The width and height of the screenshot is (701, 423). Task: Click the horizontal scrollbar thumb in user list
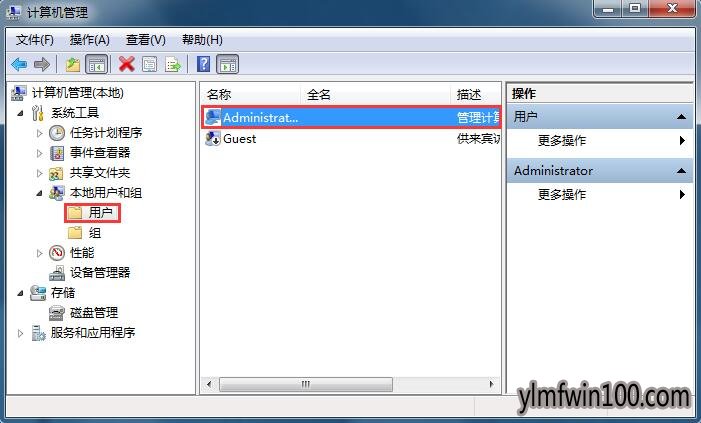pos(306,384)
